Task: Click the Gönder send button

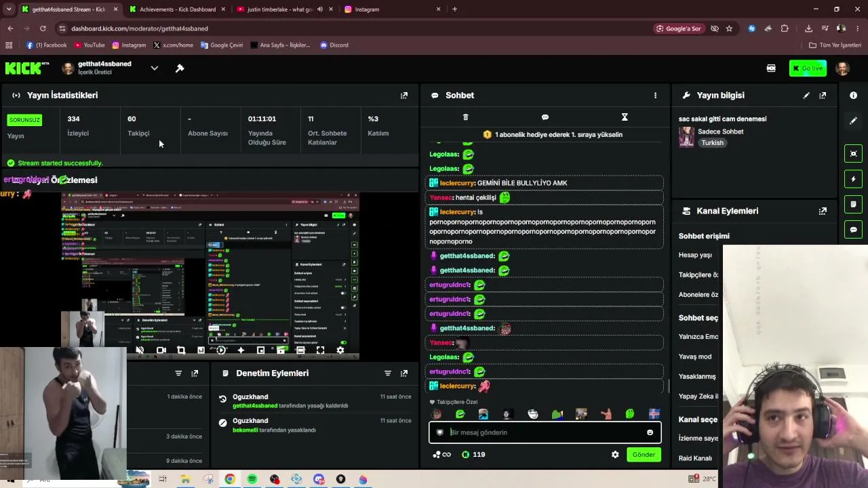Action: [644, 455]
